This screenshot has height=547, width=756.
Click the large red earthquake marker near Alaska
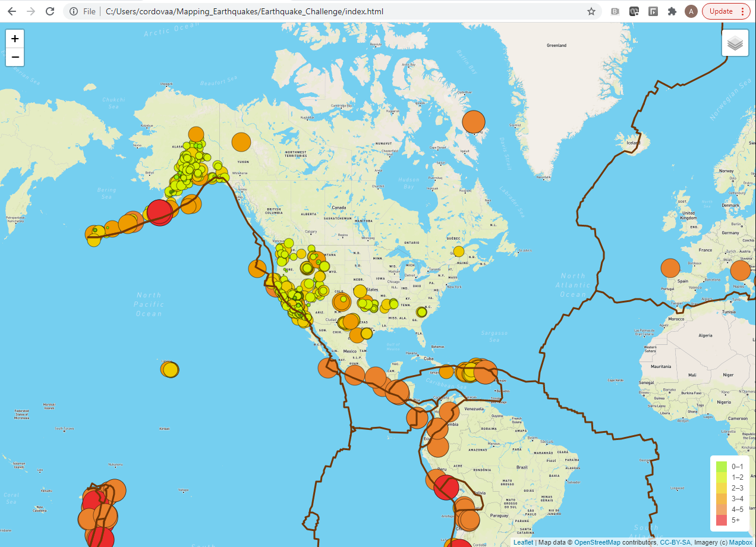(x=160, y=213)
